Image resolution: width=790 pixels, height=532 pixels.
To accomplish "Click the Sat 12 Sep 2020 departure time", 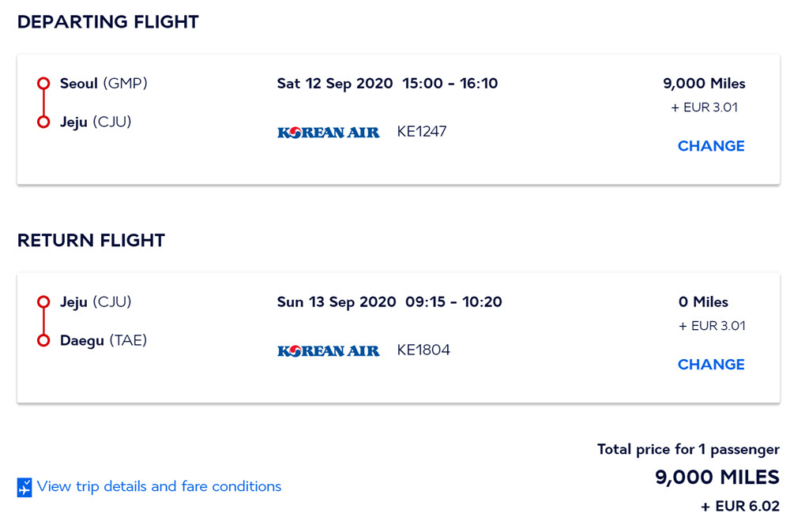I will [x=387, y=84].
